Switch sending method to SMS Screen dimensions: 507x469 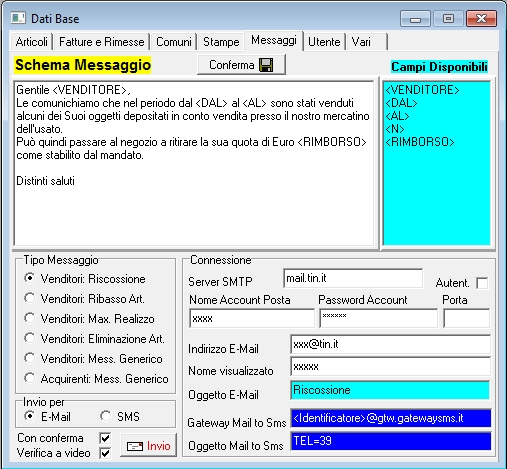106,416
